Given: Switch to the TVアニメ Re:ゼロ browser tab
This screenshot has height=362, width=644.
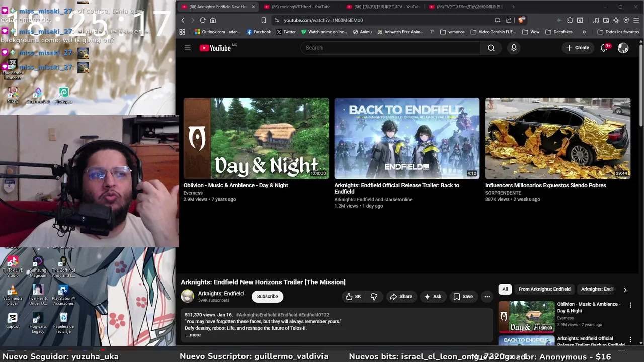Looking at the screenshot, I should [x=465, y=7].
